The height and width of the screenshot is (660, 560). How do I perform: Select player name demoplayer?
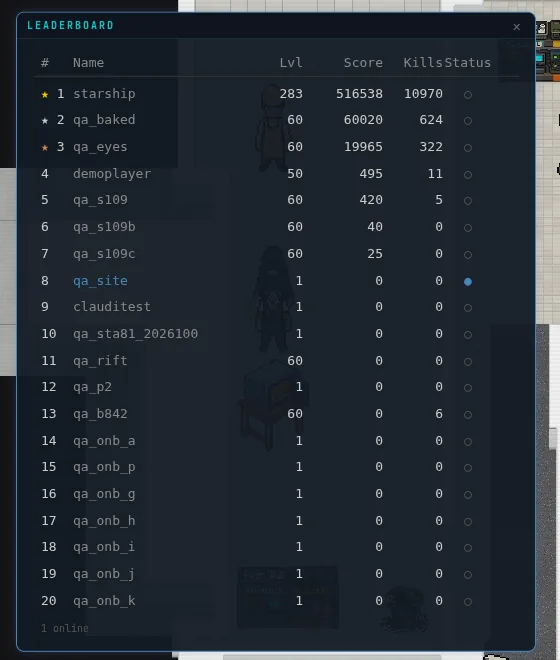(x=112, y=174)
